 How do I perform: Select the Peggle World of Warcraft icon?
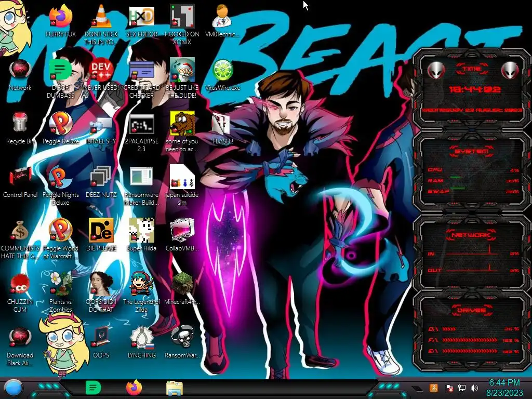60,230
